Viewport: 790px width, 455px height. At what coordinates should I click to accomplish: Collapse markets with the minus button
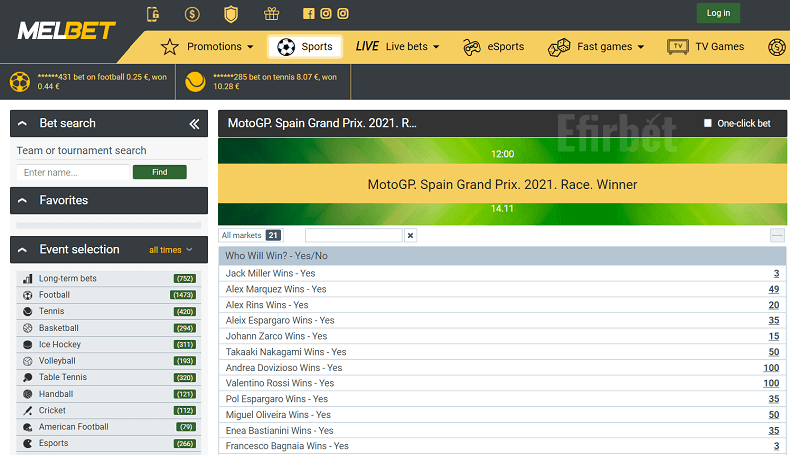click(x=777, y=235)
